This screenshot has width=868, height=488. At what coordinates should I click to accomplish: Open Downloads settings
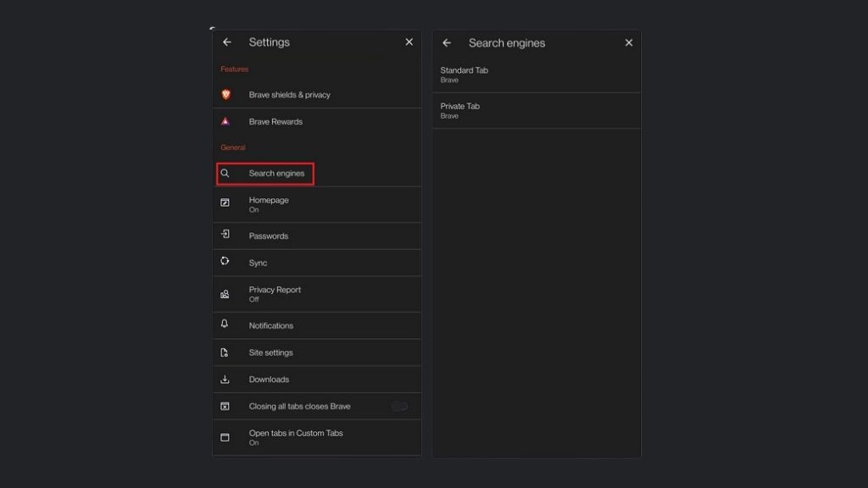coord(317,379)
